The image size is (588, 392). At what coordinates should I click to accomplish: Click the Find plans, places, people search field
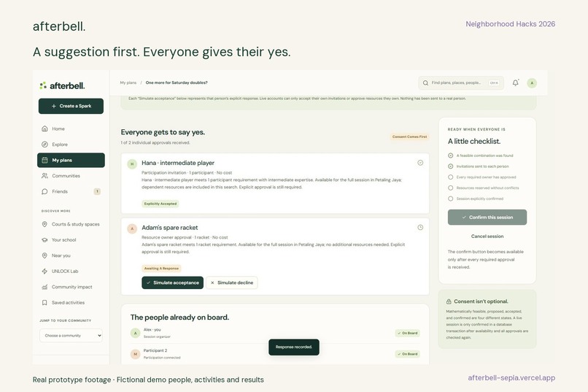tap(461, 83)
